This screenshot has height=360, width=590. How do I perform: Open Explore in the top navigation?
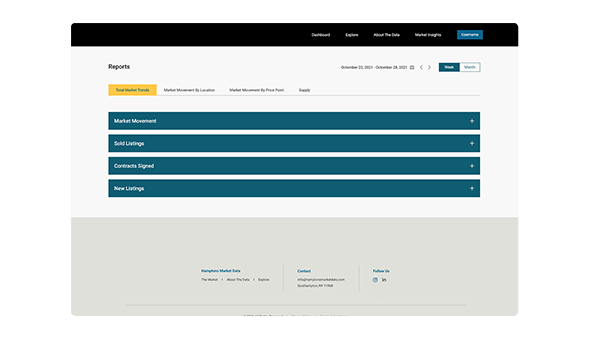tap(352, 35)
